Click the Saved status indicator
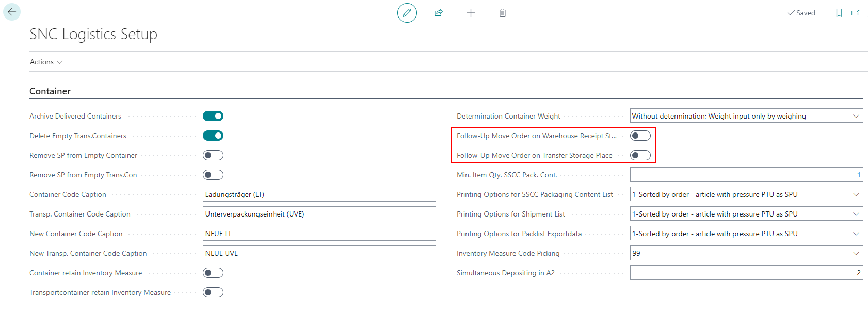Screen dimensions: 868x315 (x=801, y=13)
